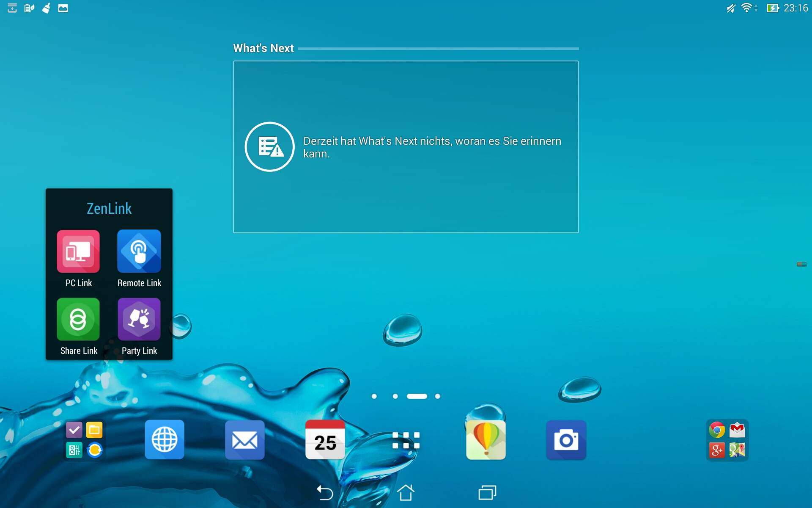Open the Email envelope app

click(245, 440)
